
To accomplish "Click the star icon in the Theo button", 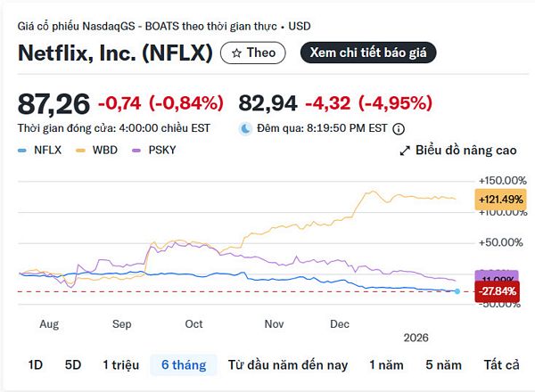I will point(236,53).
